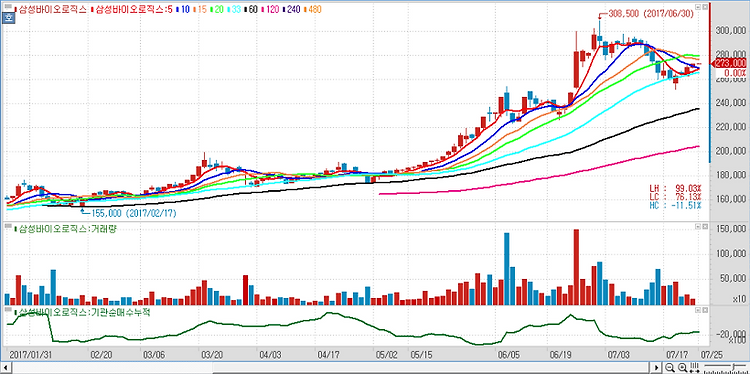Click the tallest blue volume bar near 06/05
Screen dimensions: 750x374
507,269
